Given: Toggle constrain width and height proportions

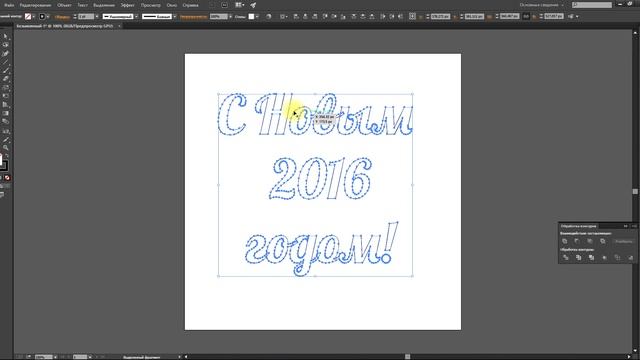Looking at the screenshot, I should click(526, 16).
